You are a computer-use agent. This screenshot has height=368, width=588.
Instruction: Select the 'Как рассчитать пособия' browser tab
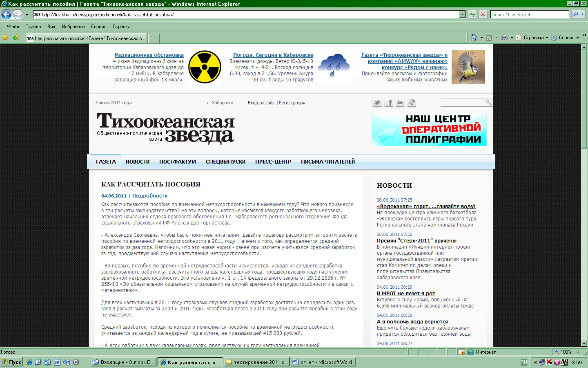[x=86, y=38]
